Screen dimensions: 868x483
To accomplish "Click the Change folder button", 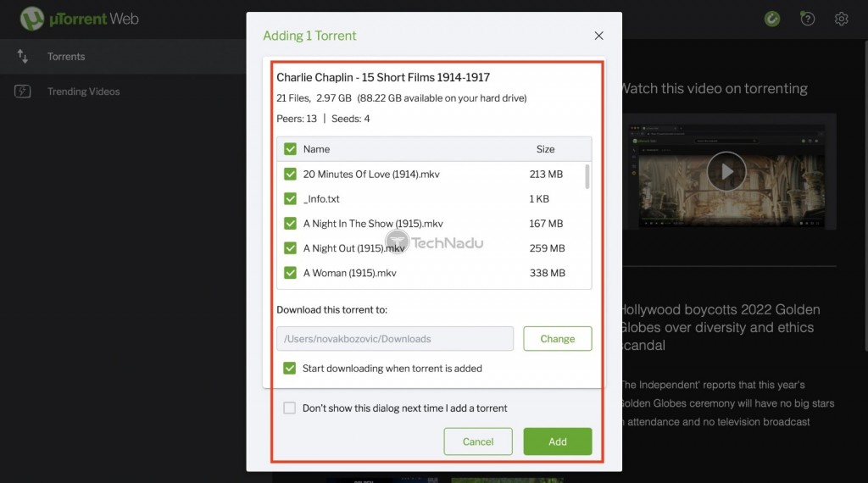I will pos(558,339).
